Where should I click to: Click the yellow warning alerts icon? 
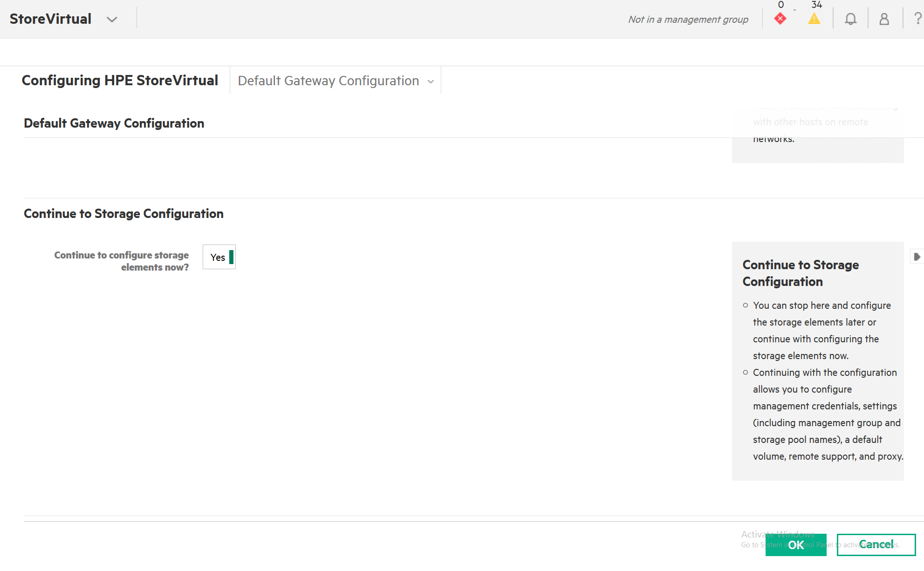814,19
